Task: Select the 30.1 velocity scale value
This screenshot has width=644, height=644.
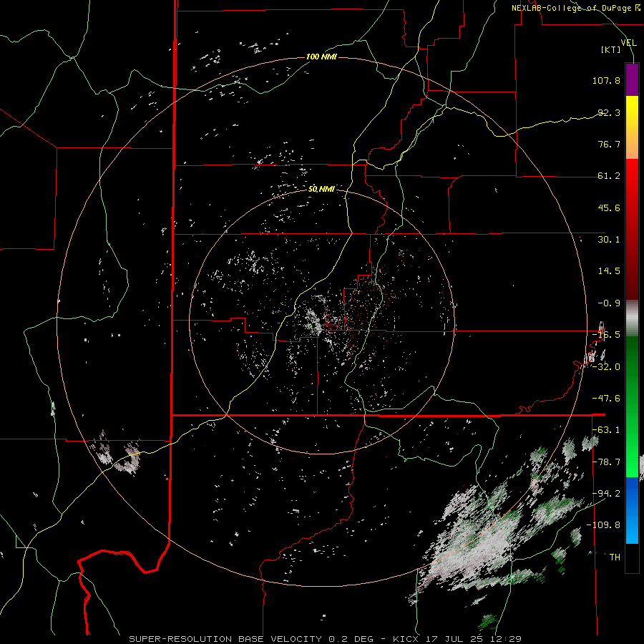Action: click(x=609, y=240)
